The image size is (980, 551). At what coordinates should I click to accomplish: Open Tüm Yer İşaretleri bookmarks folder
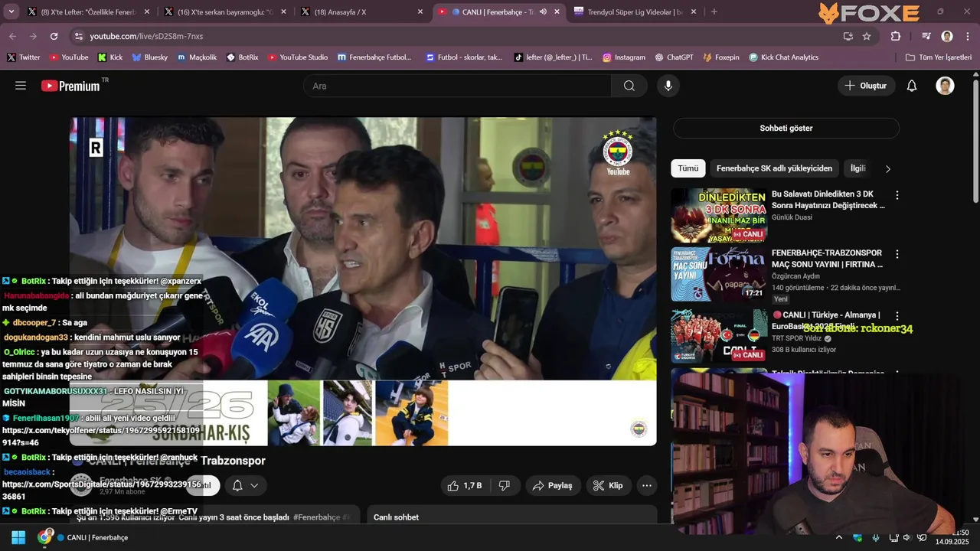pos(938,57)
